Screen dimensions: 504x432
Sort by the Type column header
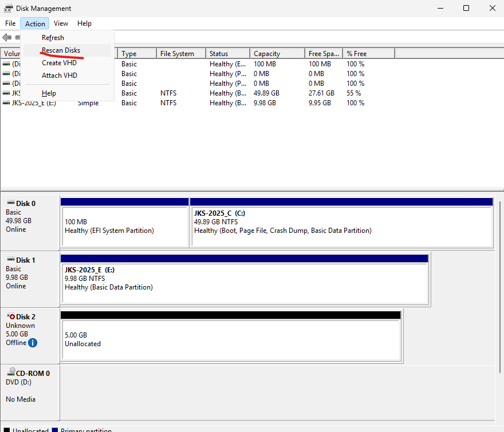pos(137,54)
